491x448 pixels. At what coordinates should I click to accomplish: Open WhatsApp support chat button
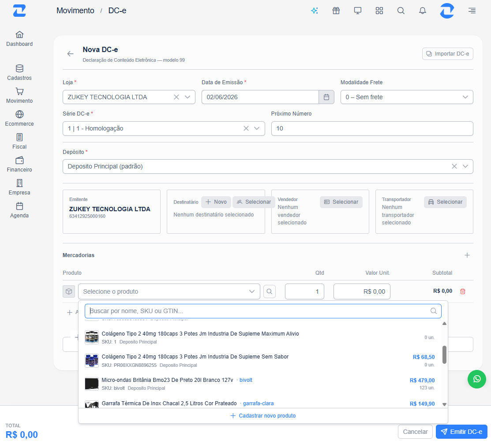coord(476,379)
